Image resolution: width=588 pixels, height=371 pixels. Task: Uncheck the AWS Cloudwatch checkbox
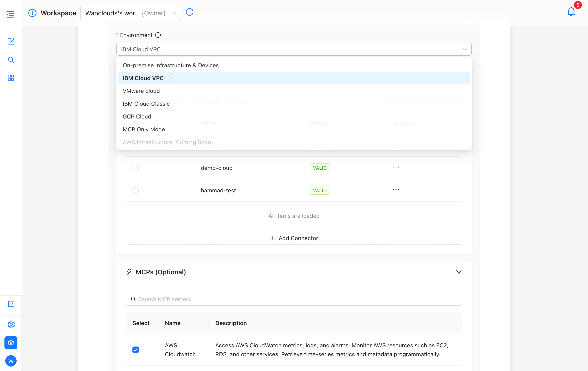pyautogui.click(x=135, y=350)
